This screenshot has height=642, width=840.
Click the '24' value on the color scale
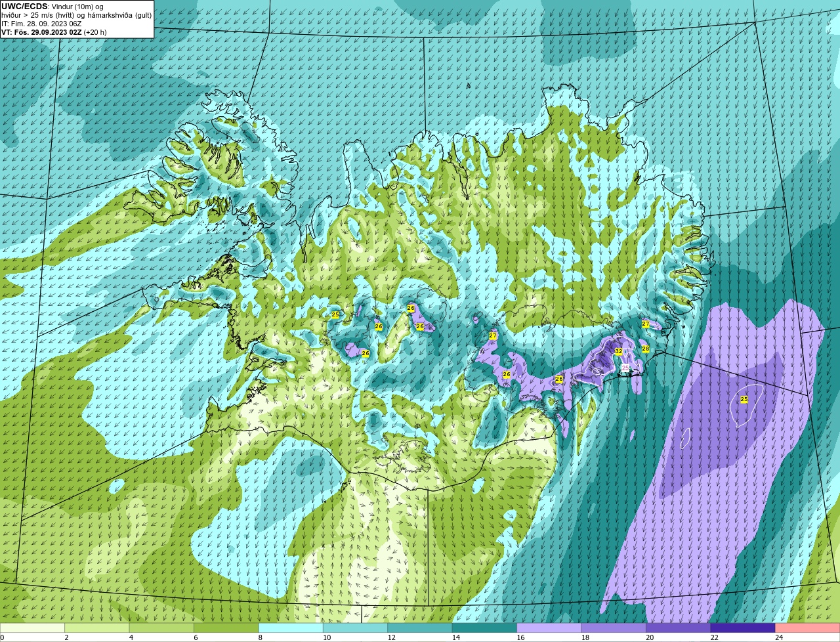click(779, 637)
